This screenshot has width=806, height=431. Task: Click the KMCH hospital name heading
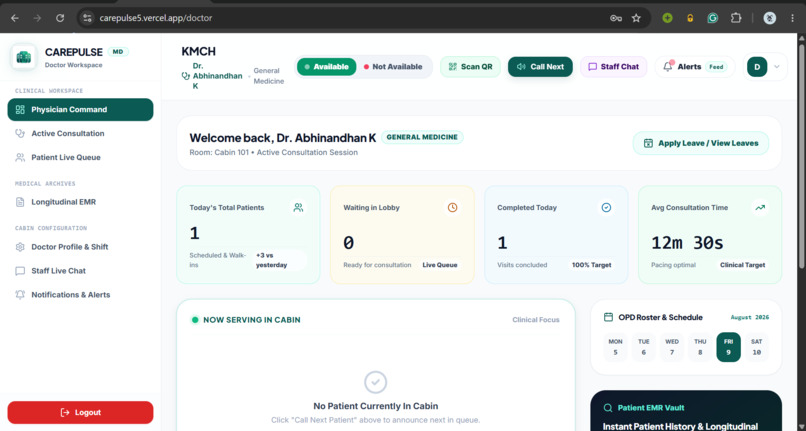click(198, 51)
